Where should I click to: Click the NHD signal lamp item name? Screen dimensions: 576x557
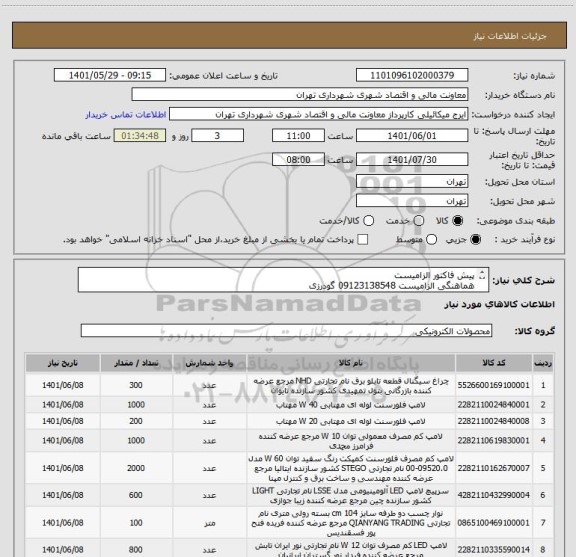point(351,386)
